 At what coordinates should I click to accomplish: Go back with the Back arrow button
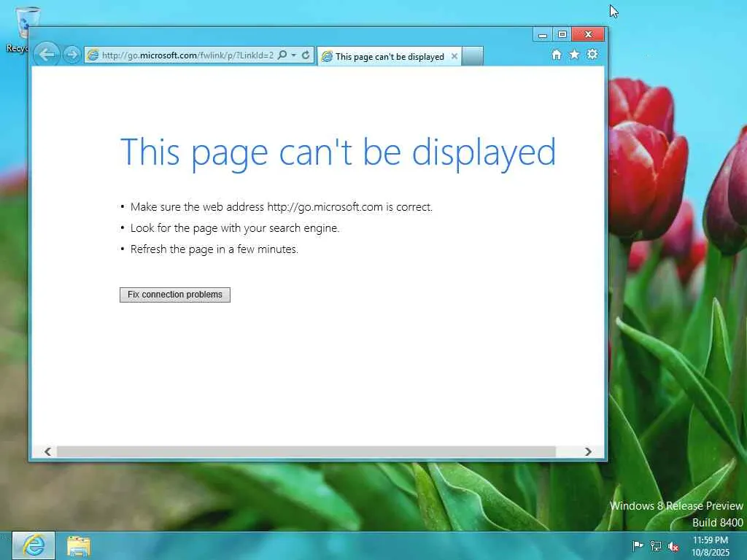pyautogui.click(x=47, y=55)
